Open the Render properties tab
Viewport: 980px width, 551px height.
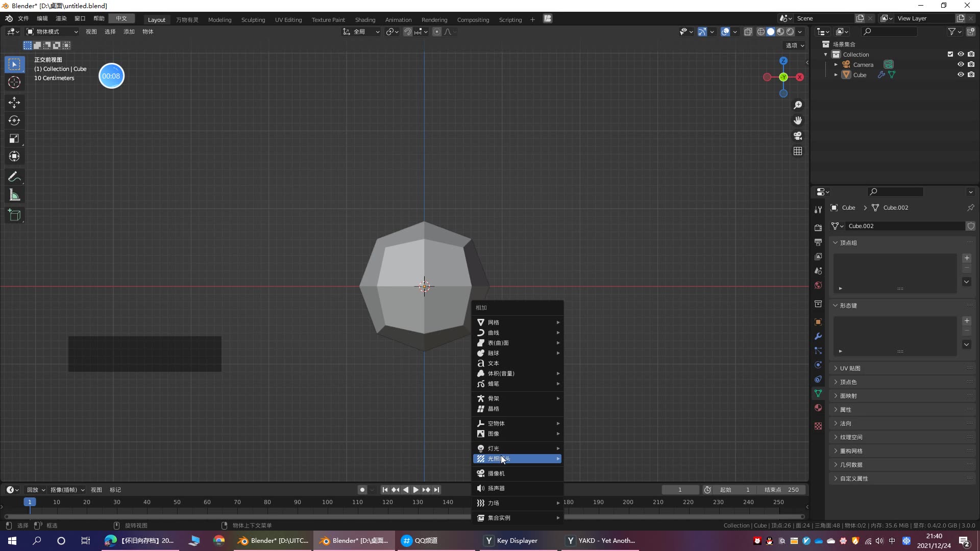click(x=818, y=228)
